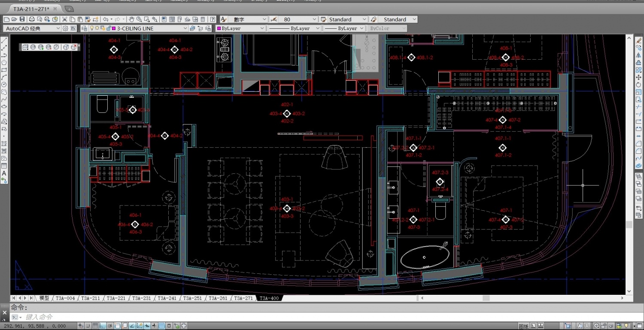This screenshot has height=330, width=644.
Task: Open the Properties palette icon
Action: click(164, 19)
